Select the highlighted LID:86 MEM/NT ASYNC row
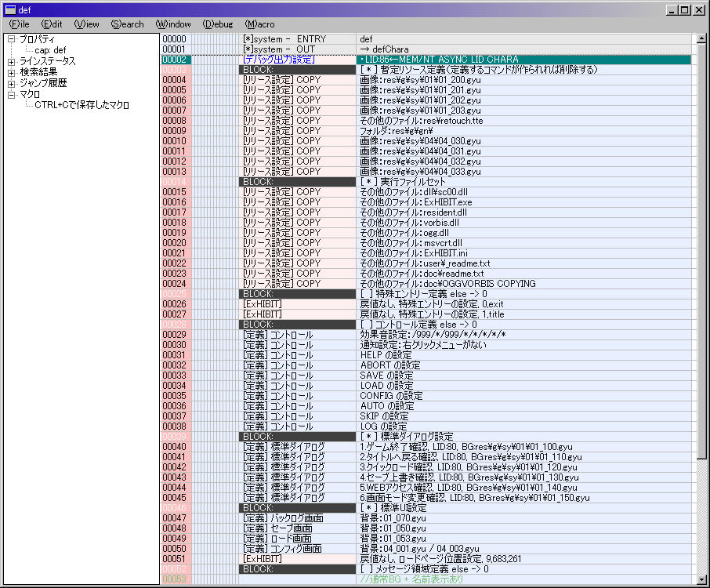710x588 pixels. tap(523, 60)
